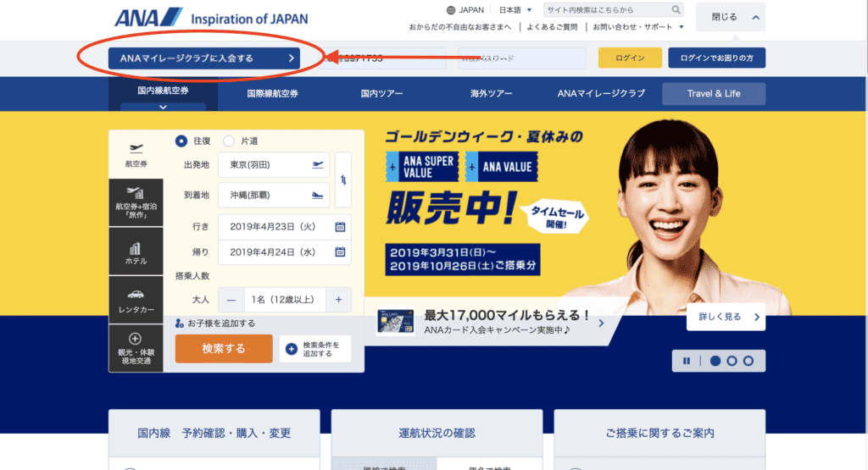868x470 pixels.
Task: Swap departure and arrival airports icon
Action: point(343,180)
